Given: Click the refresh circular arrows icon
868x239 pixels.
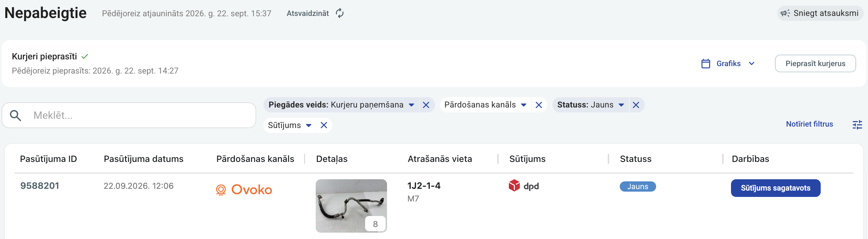Looking at the screenshot, I should 340,13.
